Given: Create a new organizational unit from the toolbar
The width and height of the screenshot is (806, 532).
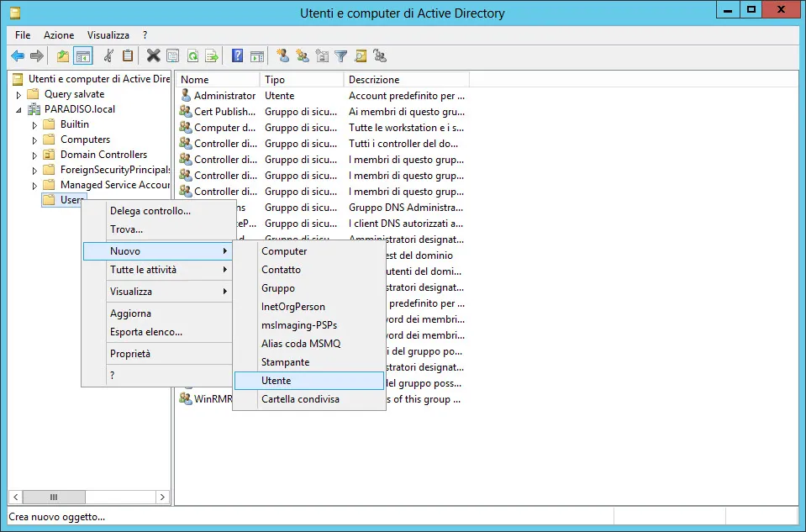Looking at the screenshot, I should point(323,56).
